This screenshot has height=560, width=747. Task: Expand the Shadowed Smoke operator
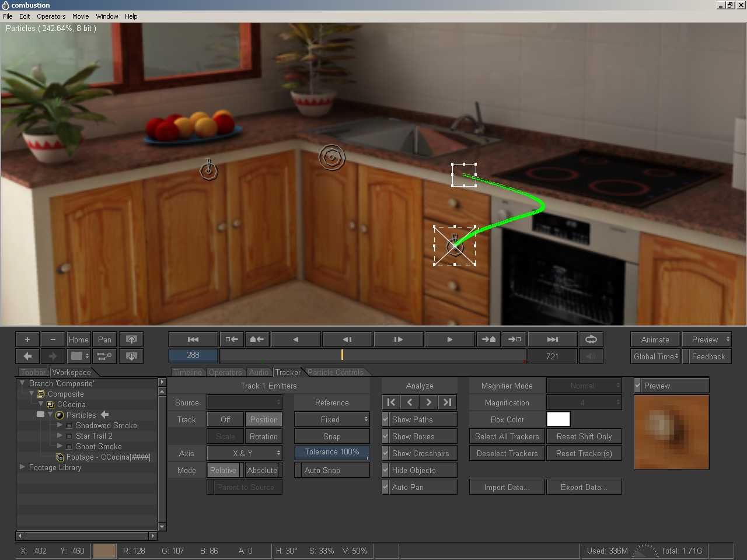click(x=60, y=425)
